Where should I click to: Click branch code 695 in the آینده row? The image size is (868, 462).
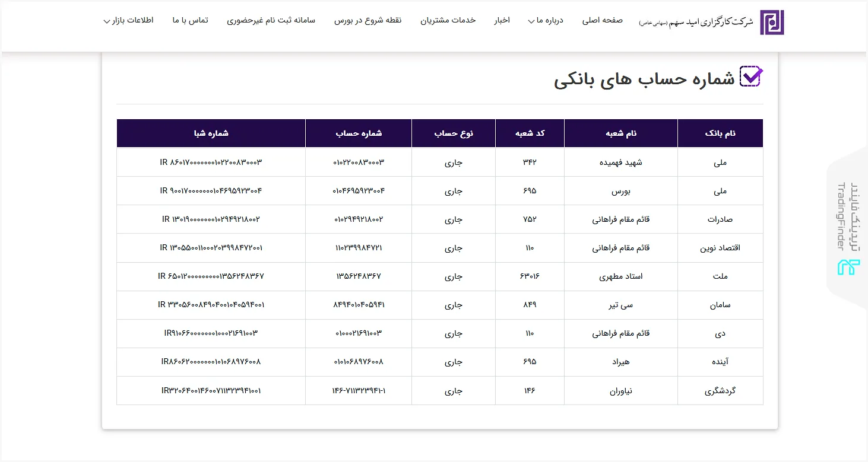pos(530,362)
